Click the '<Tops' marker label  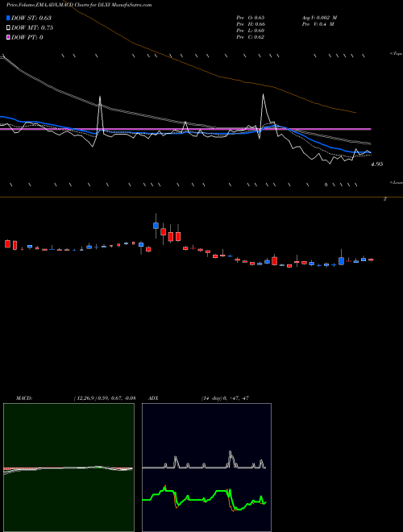click(x=396, y=54)
